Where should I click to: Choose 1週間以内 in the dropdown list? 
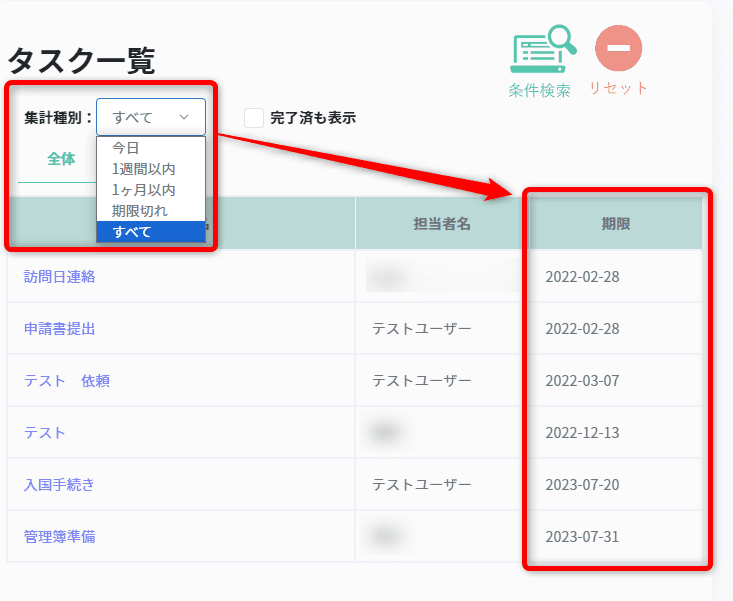click(143, 169)
